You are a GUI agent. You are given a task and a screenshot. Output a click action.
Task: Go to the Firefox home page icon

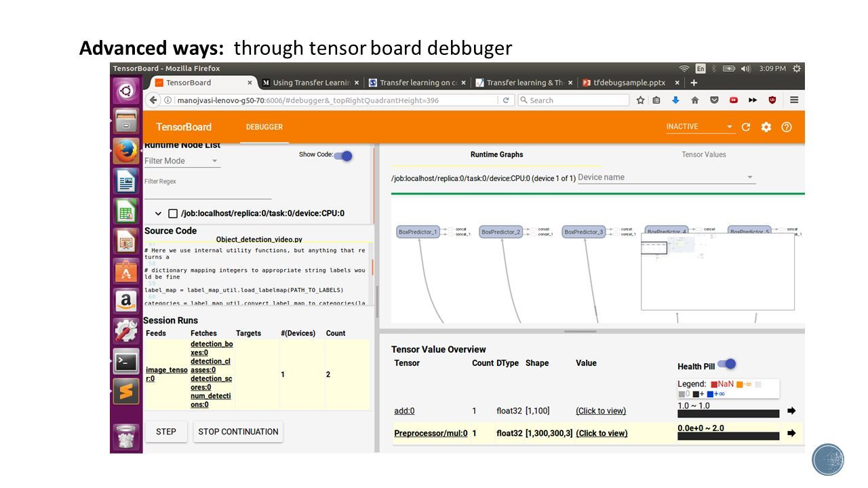(694, 100)
